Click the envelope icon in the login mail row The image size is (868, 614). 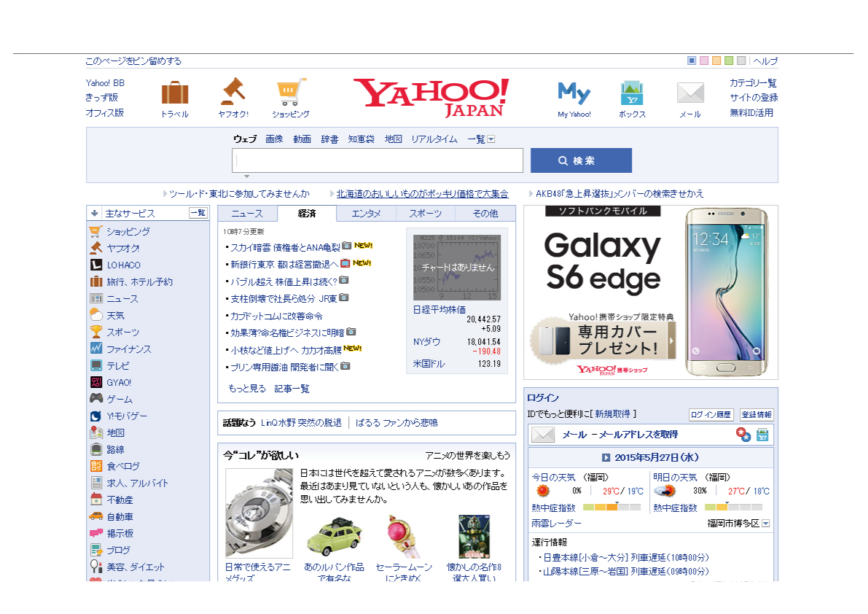(543, 435)
